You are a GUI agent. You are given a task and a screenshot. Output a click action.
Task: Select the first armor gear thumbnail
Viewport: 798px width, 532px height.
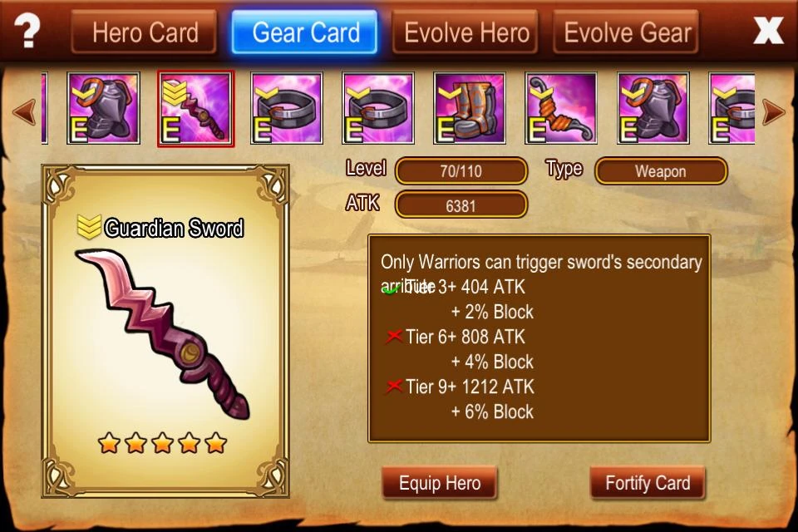tap(103, 108)
